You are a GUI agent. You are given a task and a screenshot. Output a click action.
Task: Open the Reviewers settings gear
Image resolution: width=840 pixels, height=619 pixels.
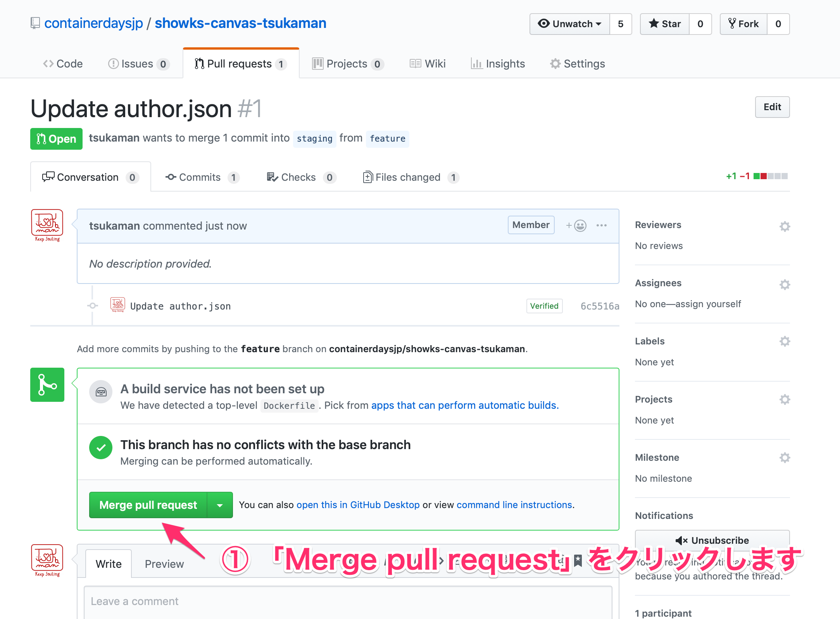(x=785, y=226)
